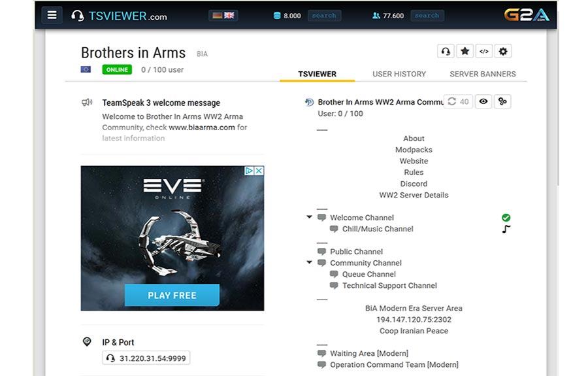Click the PLAY FREE button

click(172, 296)
